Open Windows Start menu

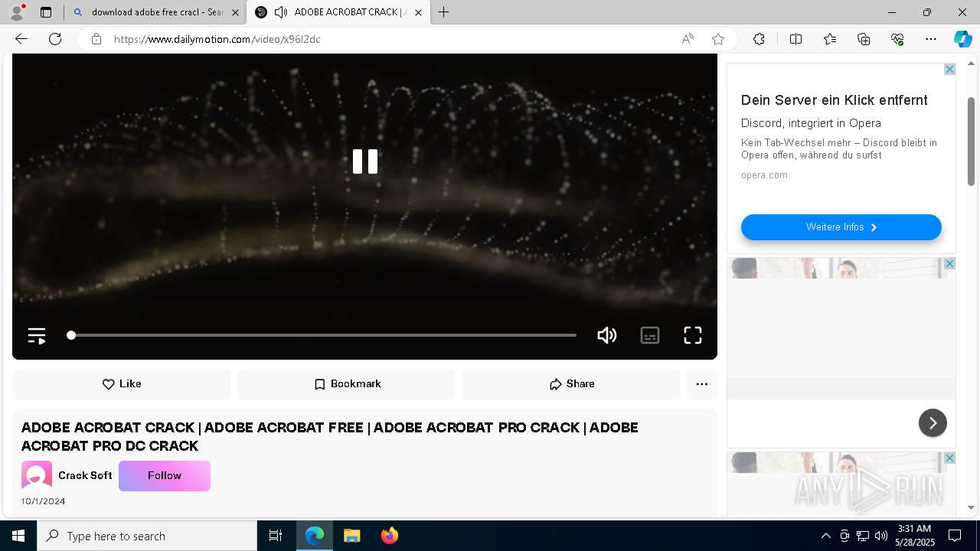[x=18, y=536]
